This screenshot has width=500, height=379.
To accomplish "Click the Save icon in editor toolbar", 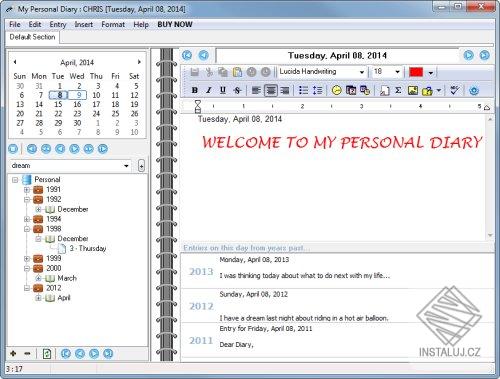I will pos(195,72).
